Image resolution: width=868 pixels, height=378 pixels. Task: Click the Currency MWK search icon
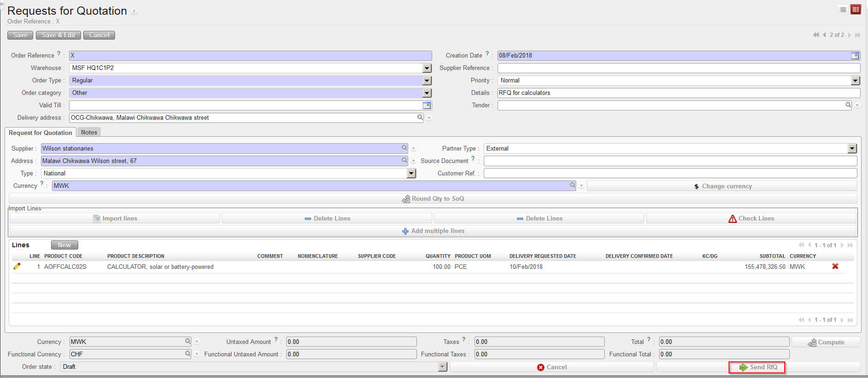(573, 185)
